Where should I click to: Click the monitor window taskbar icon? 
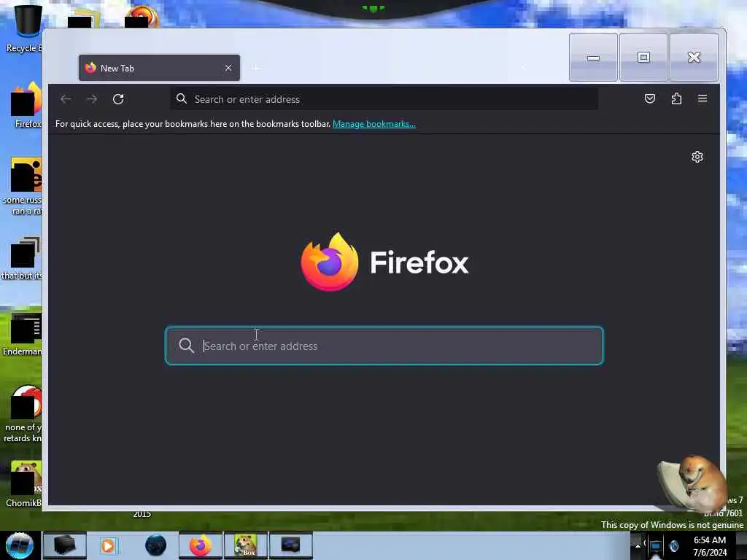pyautogui.click(x=291, y=545)
